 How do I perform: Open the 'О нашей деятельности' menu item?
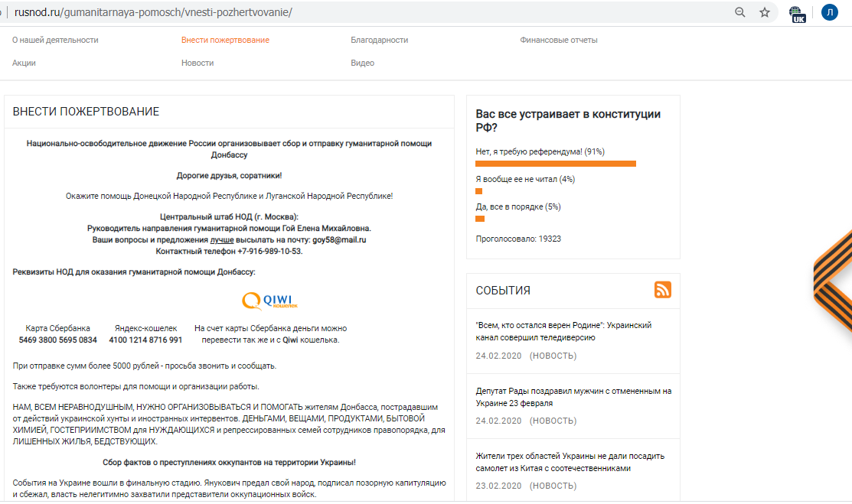click(55, 40)
